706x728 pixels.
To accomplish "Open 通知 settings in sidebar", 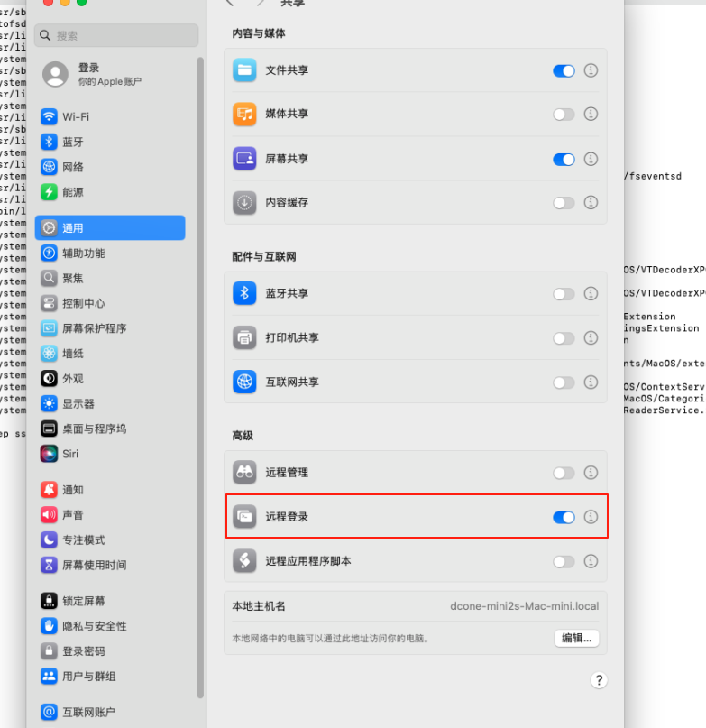I will point(110,489).
